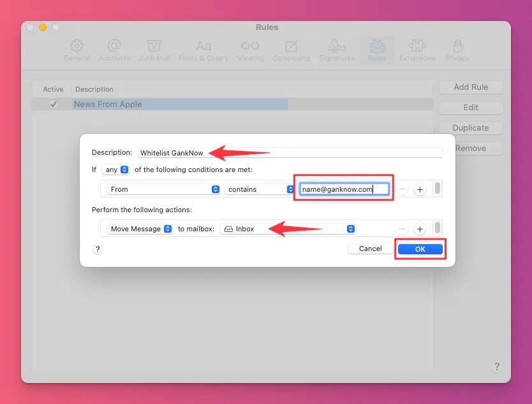
Task: Open the Inbox mailbox dropdown
Action: tap(288, 229)
